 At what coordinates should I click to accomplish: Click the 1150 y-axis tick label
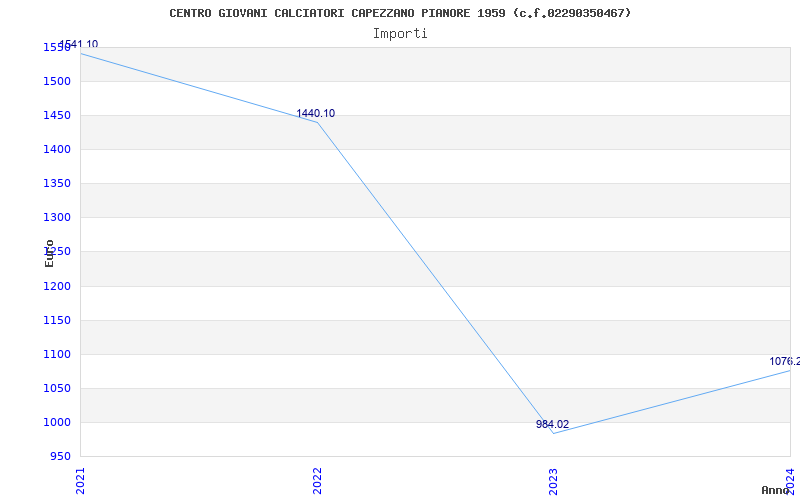57,320
